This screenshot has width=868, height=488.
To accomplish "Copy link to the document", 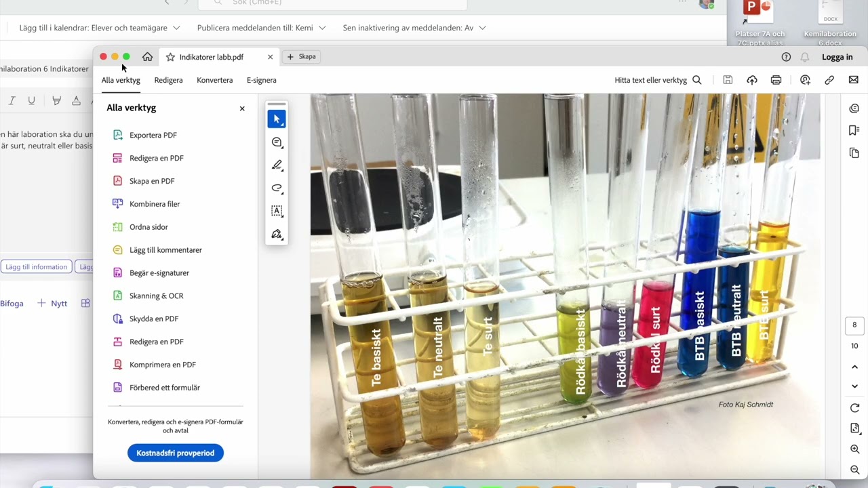I will coord(829,80).
